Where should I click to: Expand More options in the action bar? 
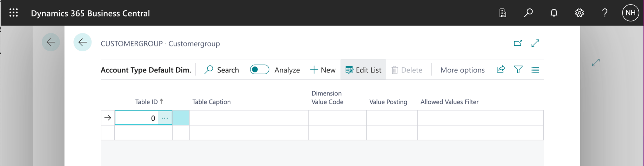[x=462, y=70]
